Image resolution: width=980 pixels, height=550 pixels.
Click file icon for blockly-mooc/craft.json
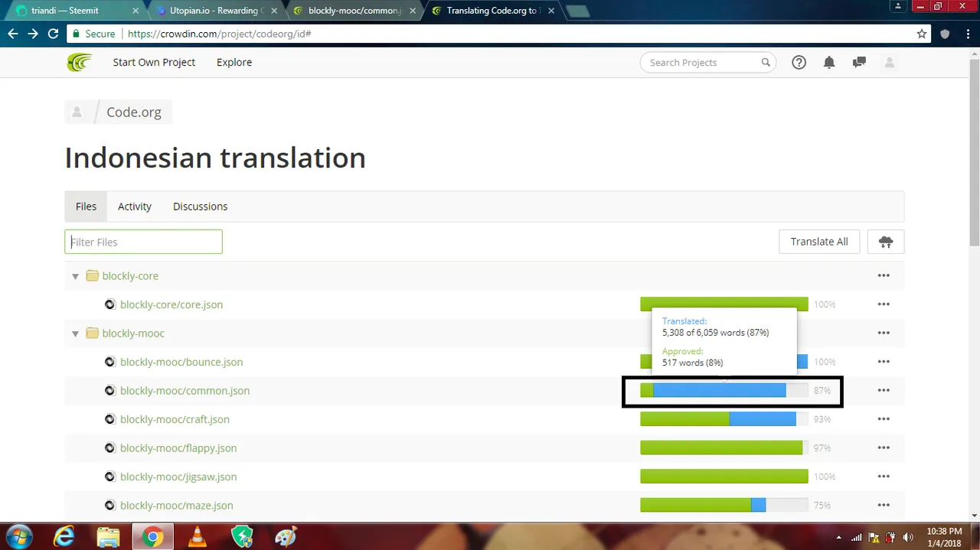[x=109, y=419]
